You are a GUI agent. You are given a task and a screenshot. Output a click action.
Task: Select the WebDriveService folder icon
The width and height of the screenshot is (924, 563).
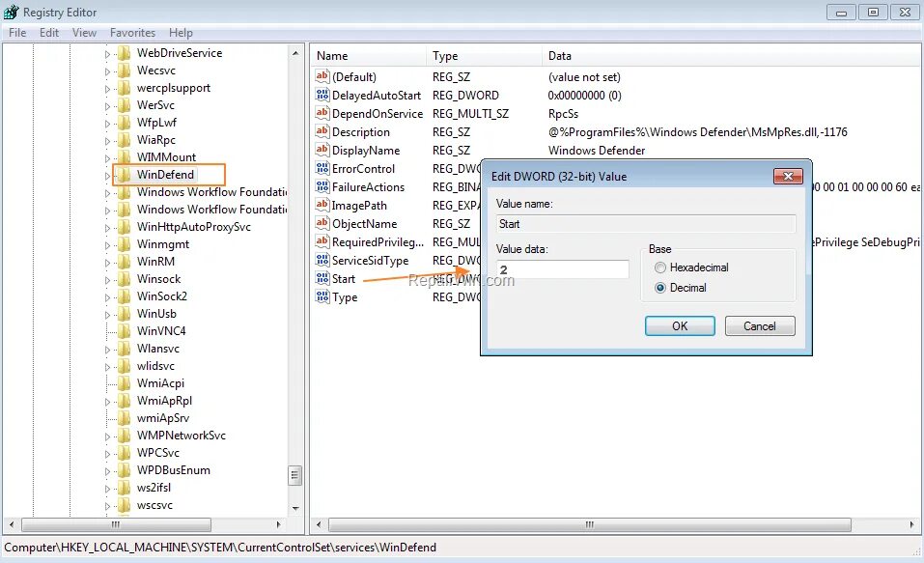pos(124,53)
